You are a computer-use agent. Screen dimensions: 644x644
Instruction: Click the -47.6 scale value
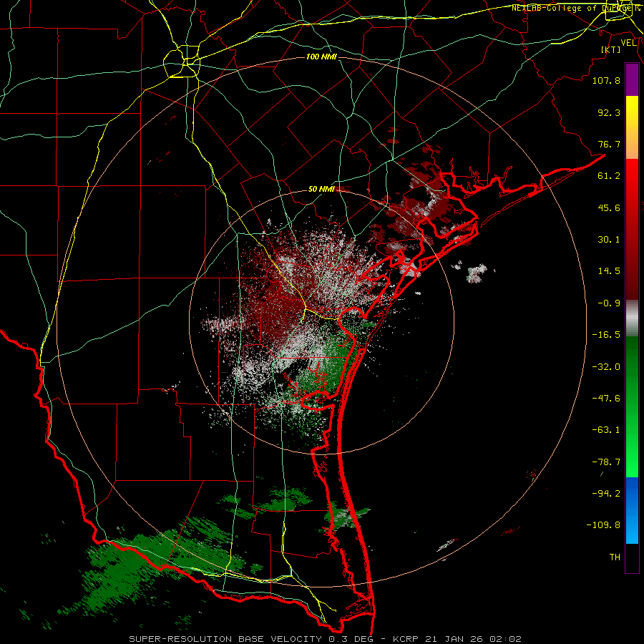point(606,399)
